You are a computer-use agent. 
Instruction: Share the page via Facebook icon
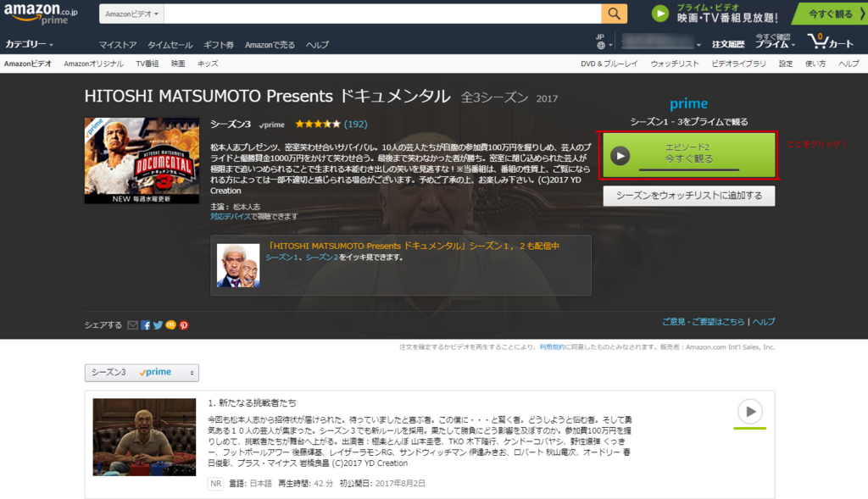[x=145, y=325]
